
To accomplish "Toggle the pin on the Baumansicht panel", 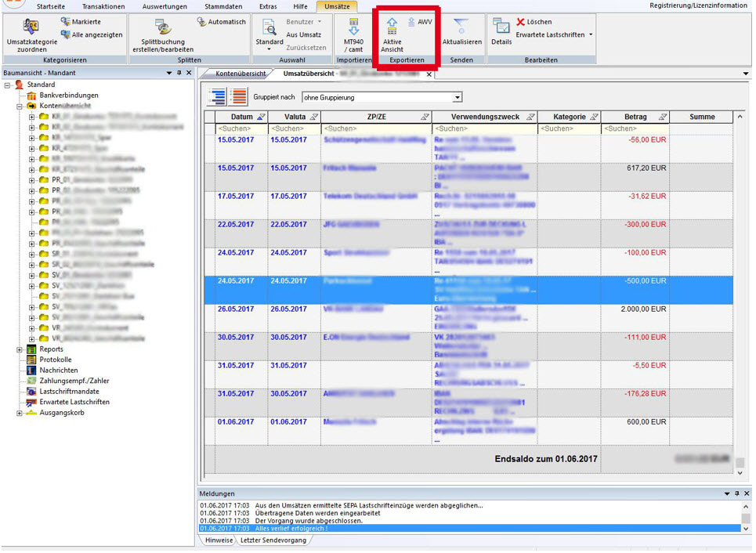I will click(x=179, y=73).
